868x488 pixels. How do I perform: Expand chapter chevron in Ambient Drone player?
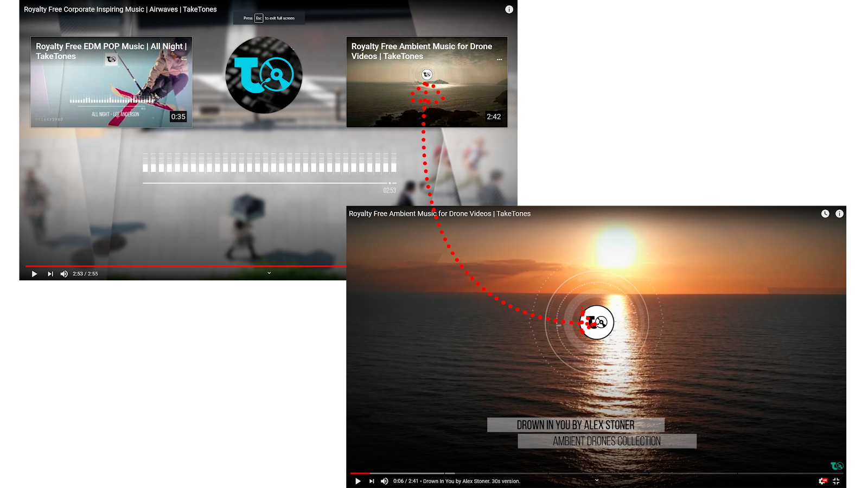pos(597,480)
